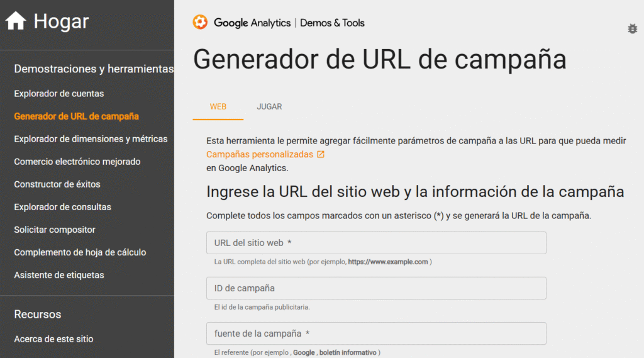Focus the URL del sitio web field

376,243
